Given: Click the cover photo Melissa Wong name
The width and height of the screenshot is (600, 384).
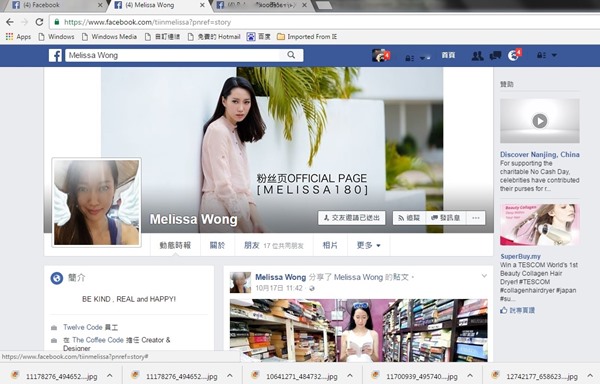Looking at the screenshot, I should 193,219.
